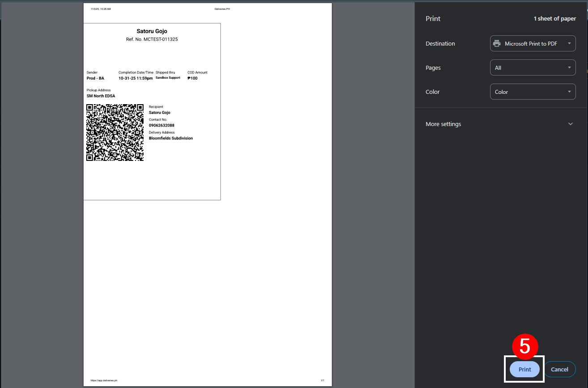Screen dimensions: 588x388
Task: Click the Ref. No. MCTEST-011325 text
Action: 152,39
